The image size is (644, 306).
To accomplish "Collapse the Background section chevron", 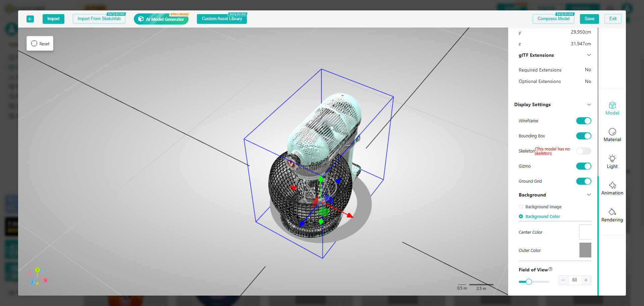I will click(x=589, y=195).
